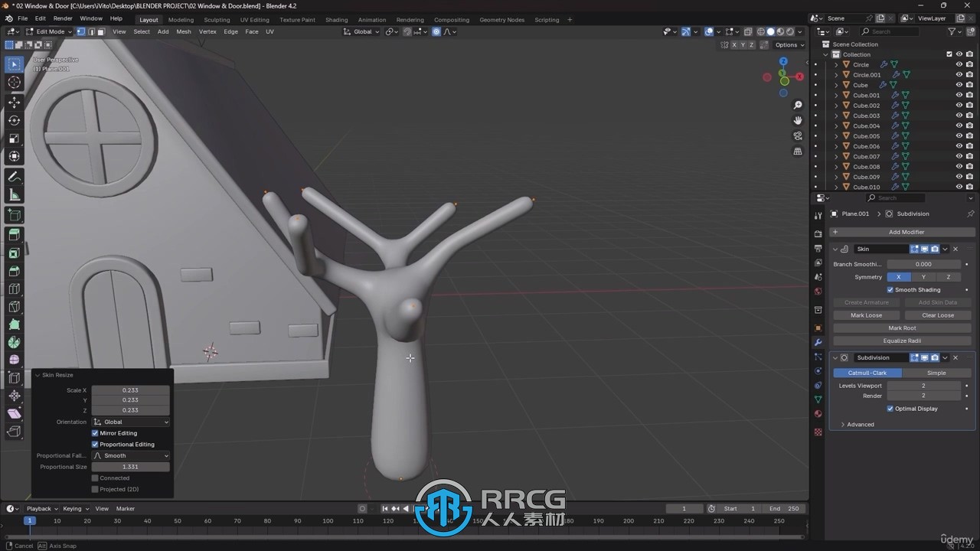Select the Shear tool
Image resolution: width=980 pixels, height=551 pixels.
pyautogui.click(x=14, y=413)
